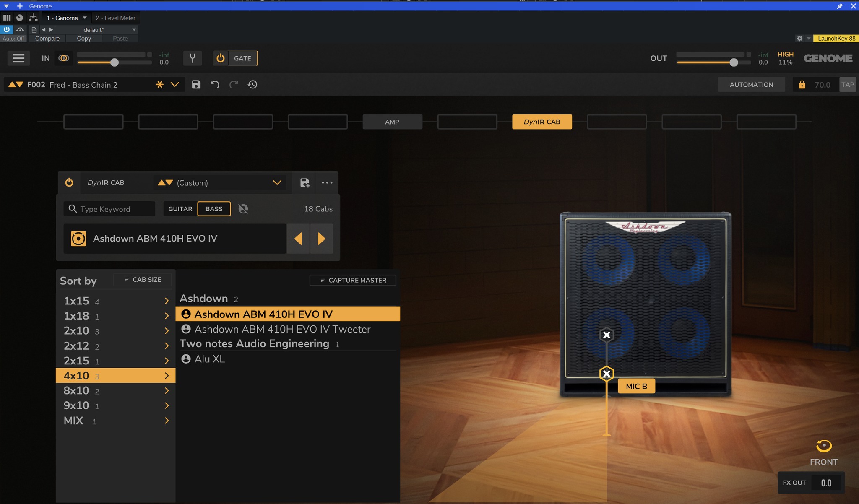
Task: Click the speaker icon beside Ashdown ABM 410H
Action: pyautogui.click(x=78, y=239)
